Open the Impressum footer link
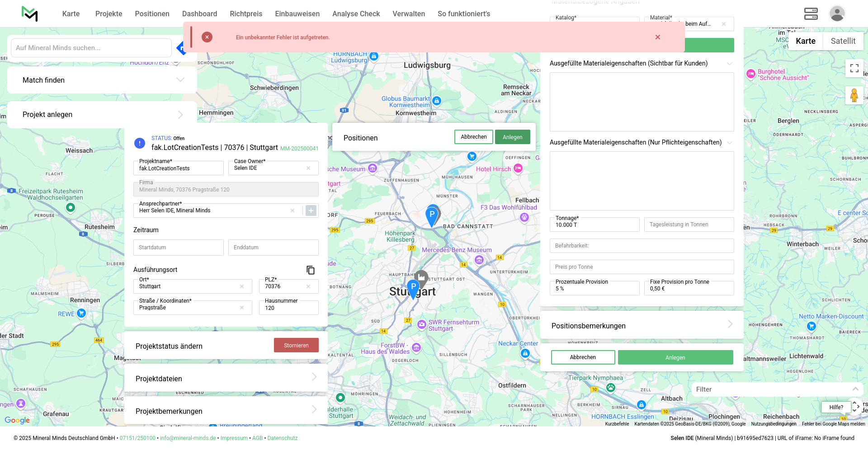 234,438
